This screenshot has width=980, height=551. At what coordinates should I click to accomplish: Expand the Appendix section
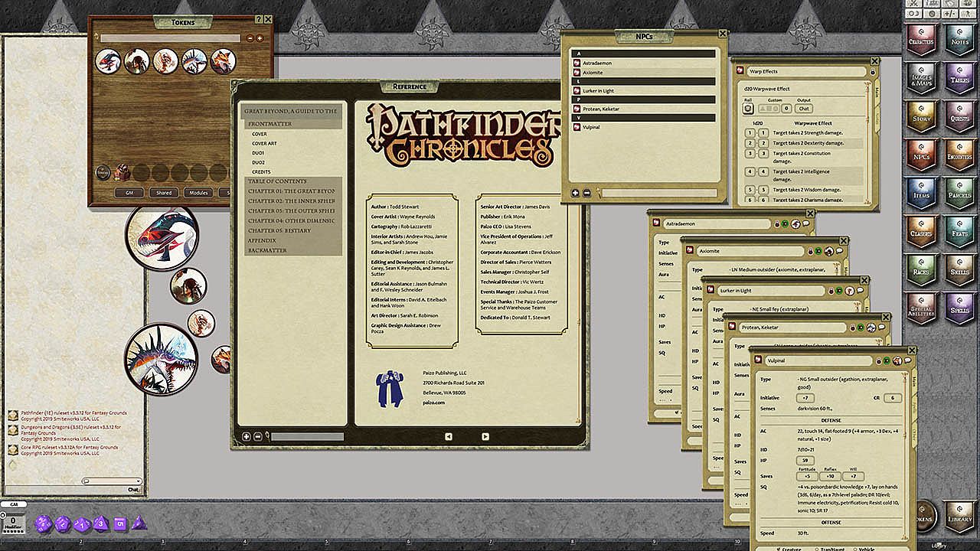coord(292,240)
